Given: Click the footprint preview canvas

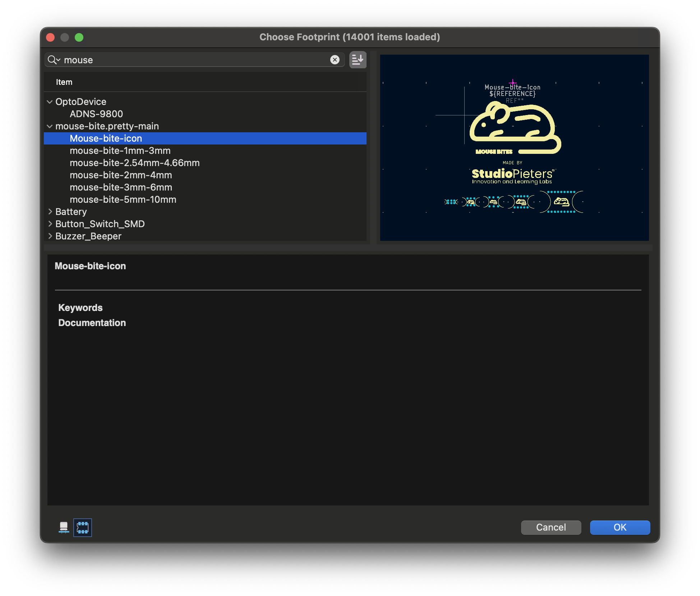Looking at the screenshot, I should pos(514,147).
